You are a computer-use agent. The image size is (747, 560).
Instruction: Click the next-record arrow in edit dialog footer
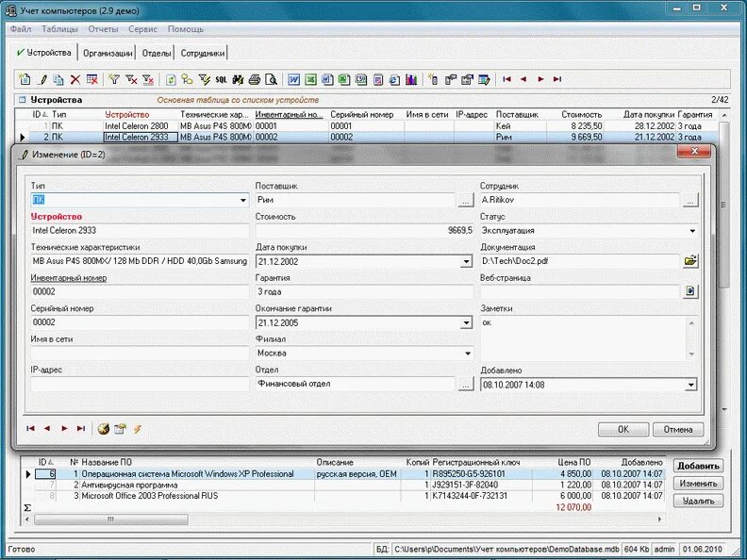tap(64, 429)
